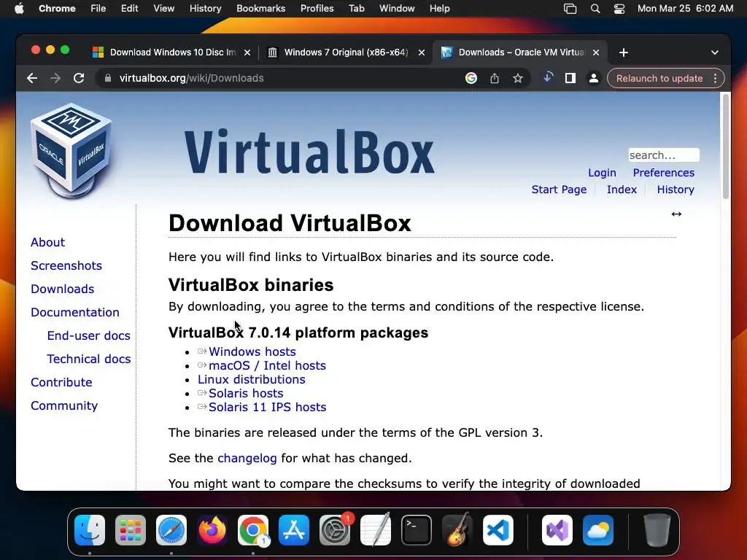
Task: Open the Chrome profile avatar
Action: point(594,78)
